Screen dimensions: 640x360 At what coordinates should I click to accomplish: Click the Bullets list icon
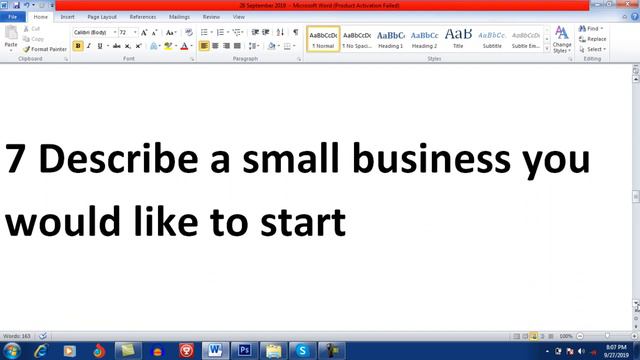click(x=204, y=32)
